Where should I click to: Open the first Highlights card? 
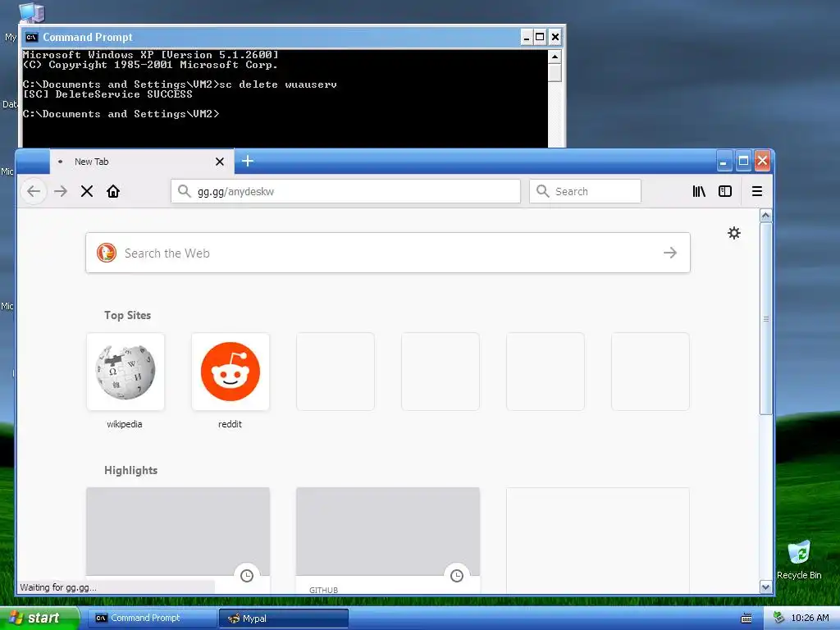pyautogui.click(x=178, y=538)
